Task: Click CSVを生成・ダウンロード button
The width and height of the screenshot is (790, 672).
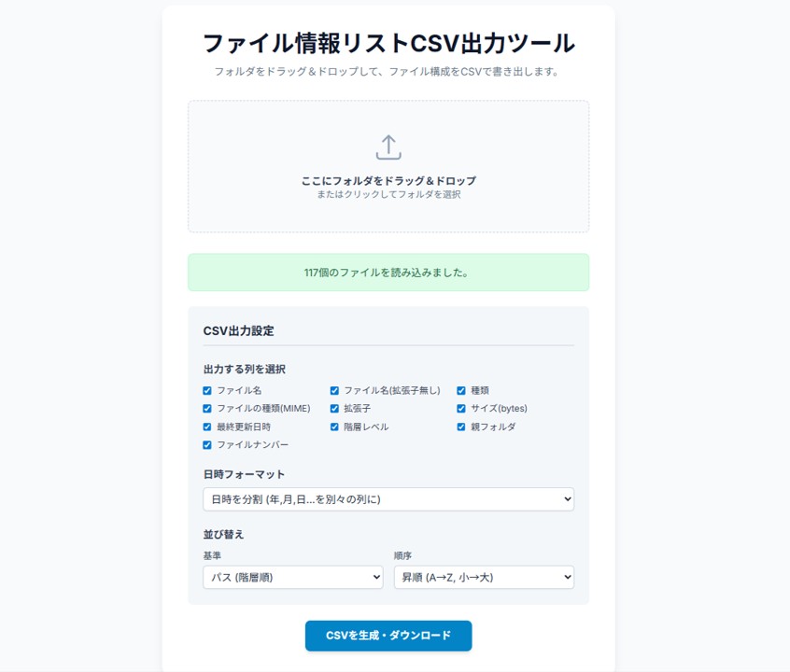Action: pos(388,636)
